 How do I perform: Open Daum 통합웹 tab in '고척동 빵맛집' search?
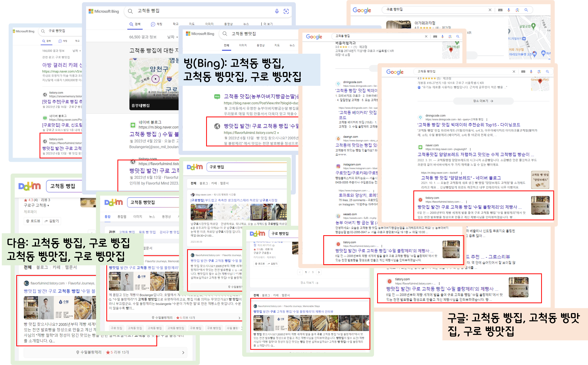coord(122,217)
